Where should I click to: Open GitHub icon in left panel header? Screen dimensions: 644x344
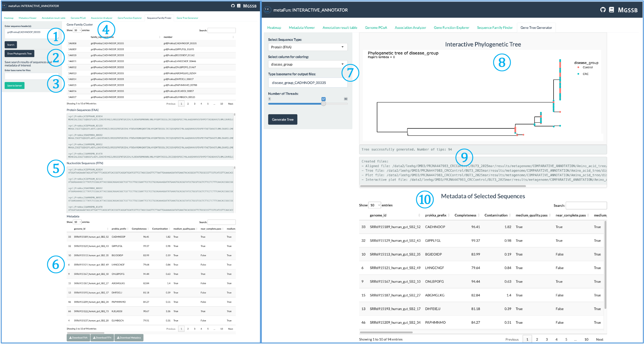click(x=233, y=6)
